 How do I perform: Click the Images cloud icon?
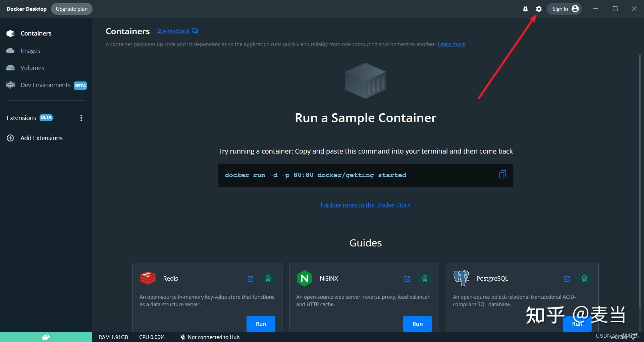tap(10, 51)
